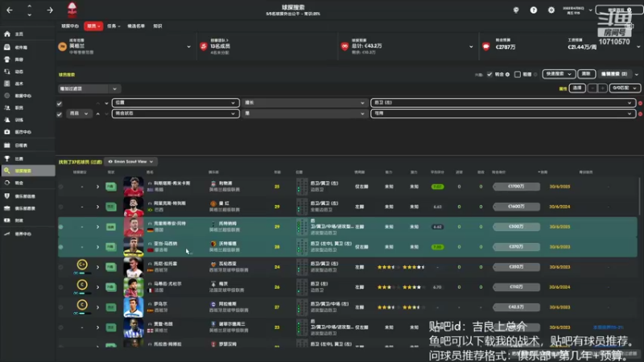644x362 pixels.
Task: Open the question mark help icon
Action: (534, 10)
